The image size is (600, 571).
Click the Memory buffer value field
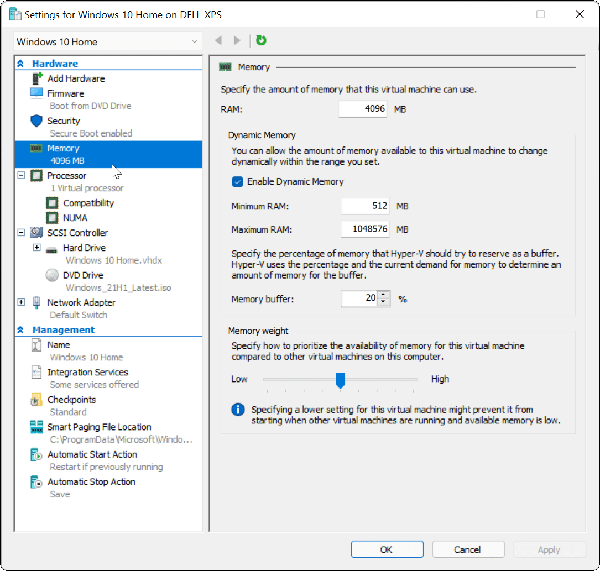(360, 299)
